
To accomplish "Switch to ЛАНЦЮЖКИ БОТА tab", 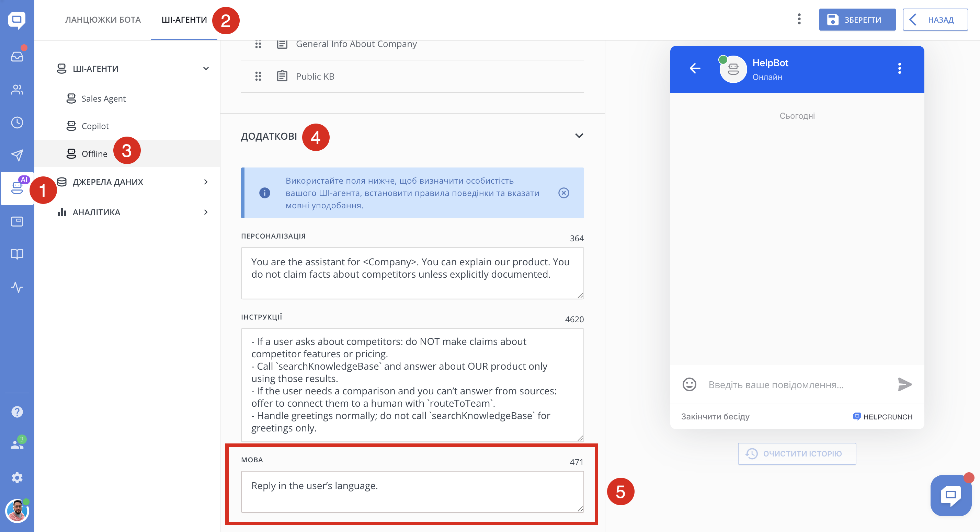I will point(103,20).
